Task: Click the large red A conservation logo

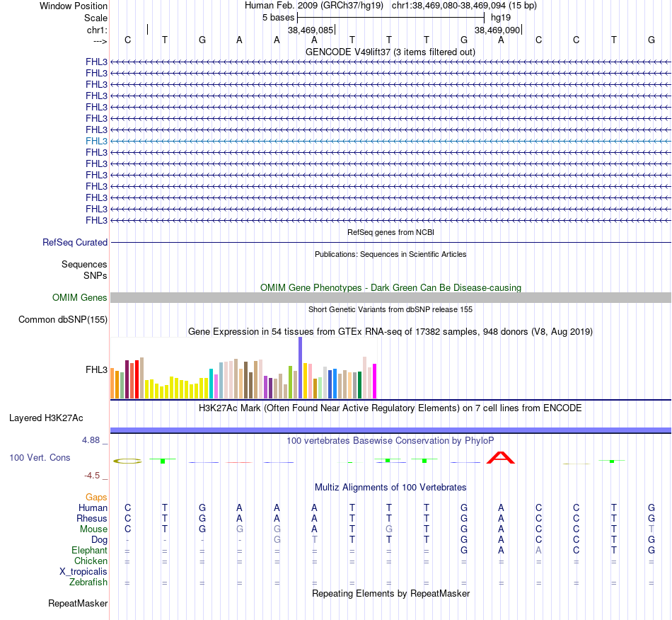Action: point(501,457)
